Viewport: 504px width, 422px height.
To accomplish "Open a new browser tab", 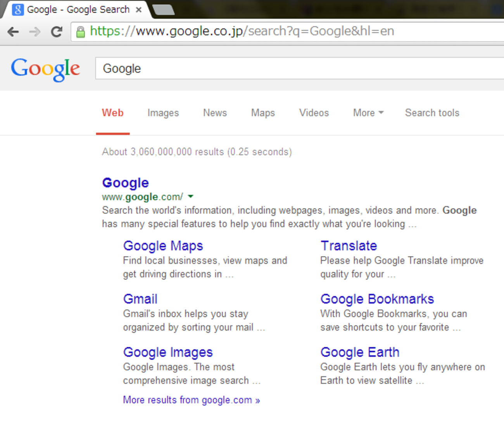I will tap(164, 10).
